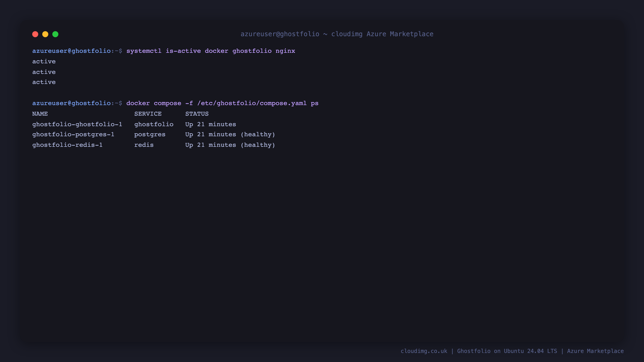Click the terminal title azureuser@ghostfolio
This screenshot has height=362, width=644.
click(x=337, y=34)
